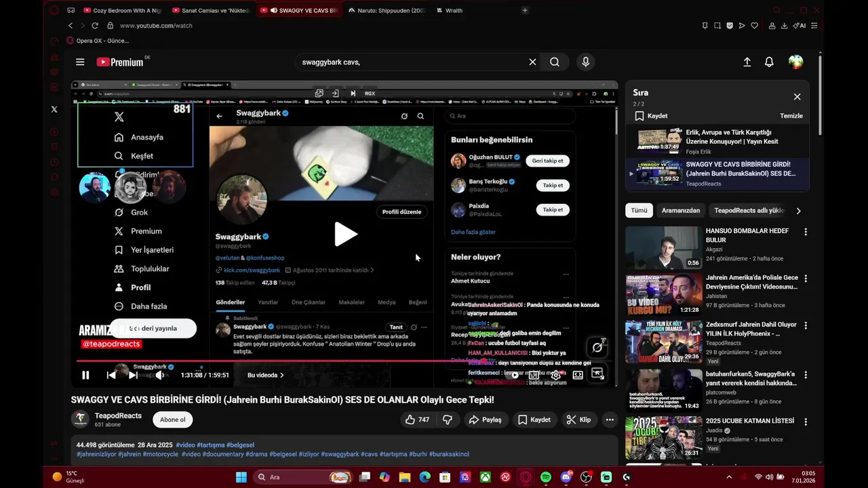Reload the page in Opera GX

coord(95,25)
